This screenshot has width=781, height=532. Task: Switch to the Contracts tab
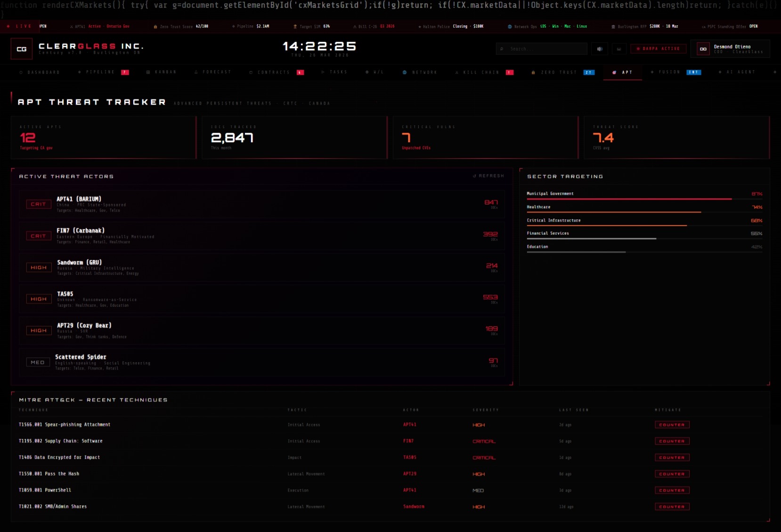[x=277, y=72]
